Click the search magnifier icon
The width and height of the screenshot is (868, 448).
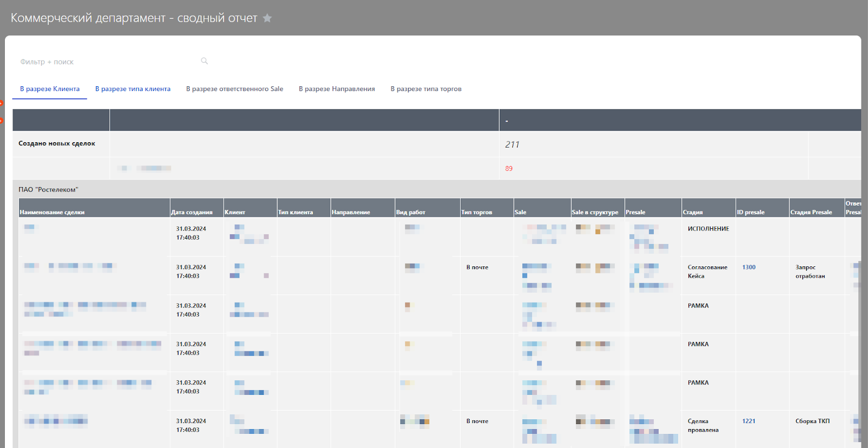205,61
